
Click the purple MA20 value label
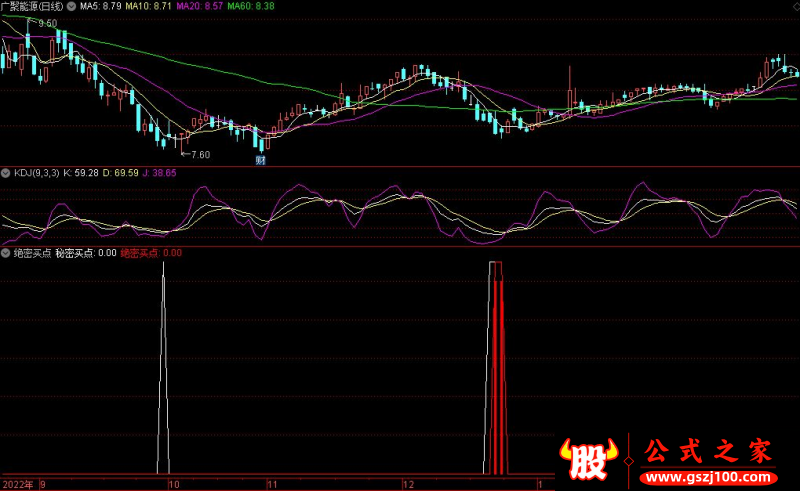click(200, 6)
